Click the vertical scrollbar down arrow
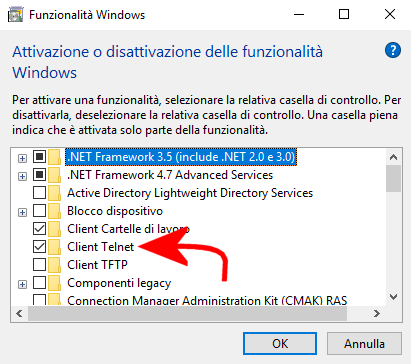 (x=394, y=297)
